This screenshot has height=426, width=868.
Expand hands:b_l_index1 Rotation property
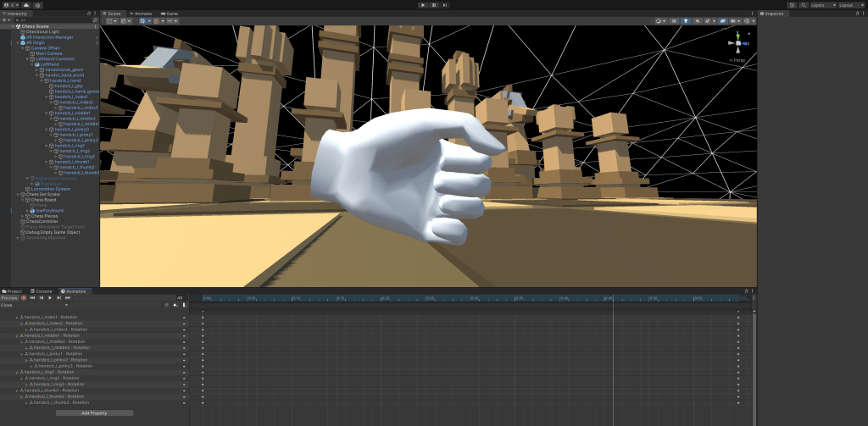[17, 318]
